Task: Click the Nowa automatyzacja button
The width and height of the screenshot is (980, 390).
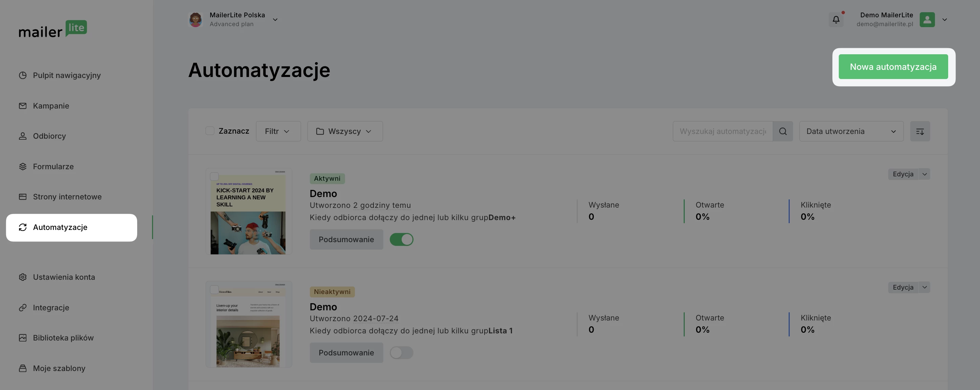Action: [x=893, y=67]
